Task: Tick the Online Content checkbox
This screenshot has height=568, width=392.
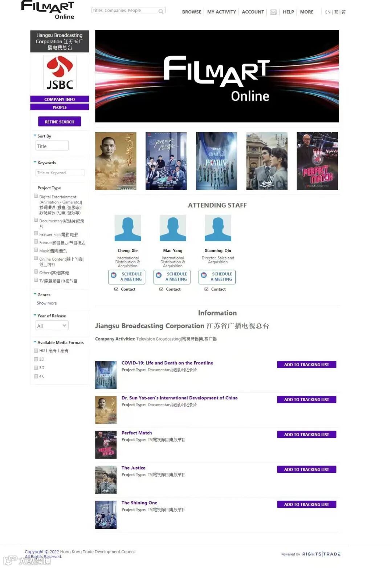Action: point(36,258)
